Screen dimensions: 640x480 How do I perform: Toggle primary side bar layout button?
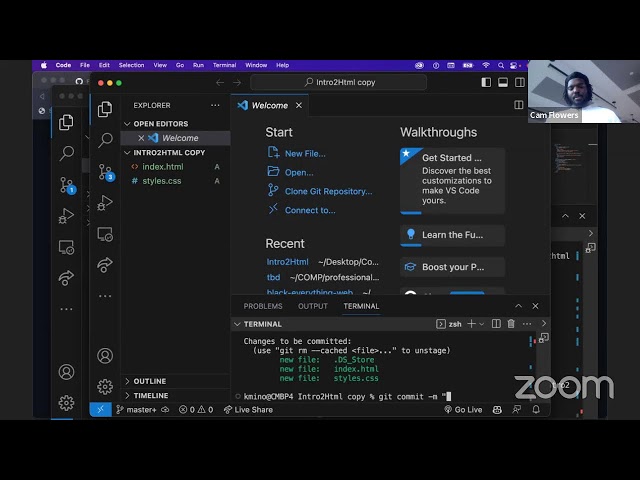(x=486, y=82)
